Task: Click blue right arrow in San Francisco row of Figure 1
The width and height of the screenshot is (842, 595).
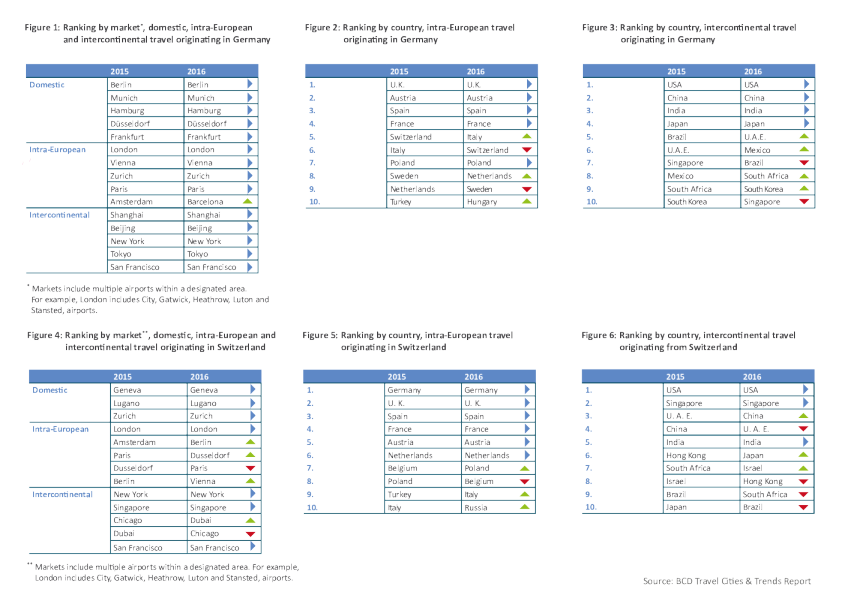Action: [250, 267]
